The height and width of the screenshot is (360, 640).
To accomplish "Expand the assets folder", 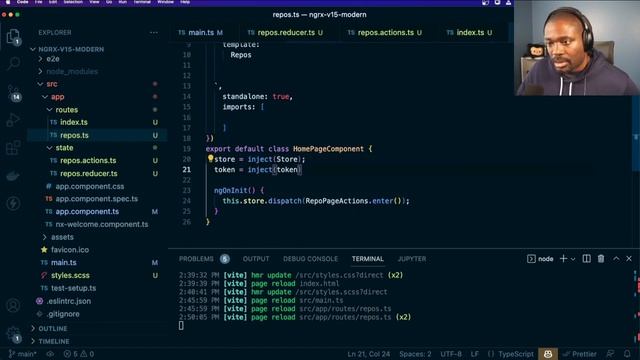I will (x=45, y=237).
